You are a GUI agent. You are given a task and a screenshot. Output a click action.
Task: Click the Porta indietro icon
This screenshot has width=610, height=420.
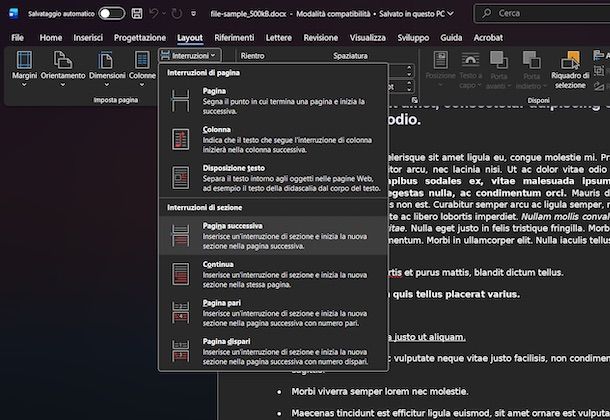tap(531, 60)
